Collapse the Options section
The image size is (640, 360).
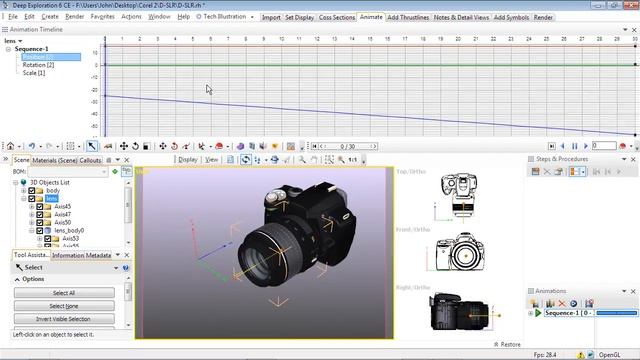tap(17, 280)
